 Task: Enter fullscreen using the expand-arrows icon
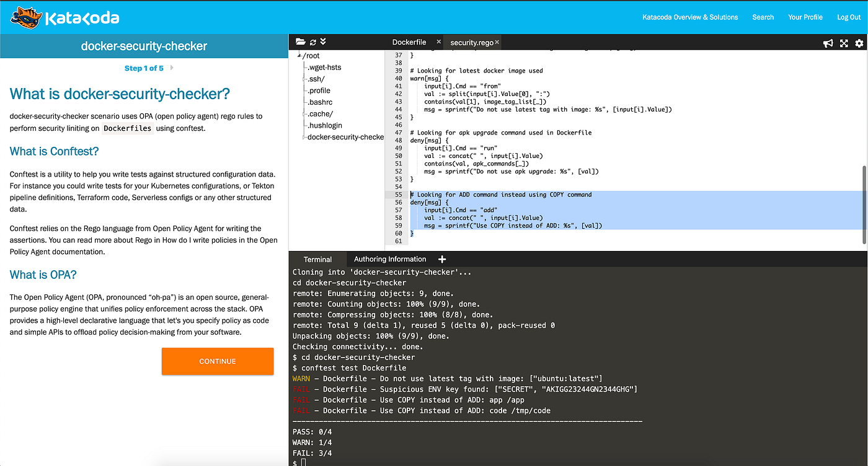(844, 43)
